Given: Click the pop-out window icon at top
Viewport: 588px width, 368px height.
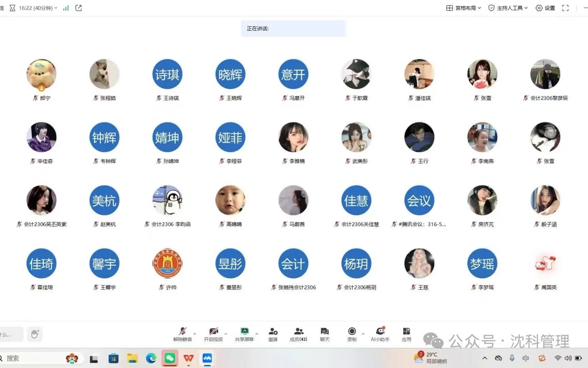Looking at the screenshot, I should click(x=79, y=8).
